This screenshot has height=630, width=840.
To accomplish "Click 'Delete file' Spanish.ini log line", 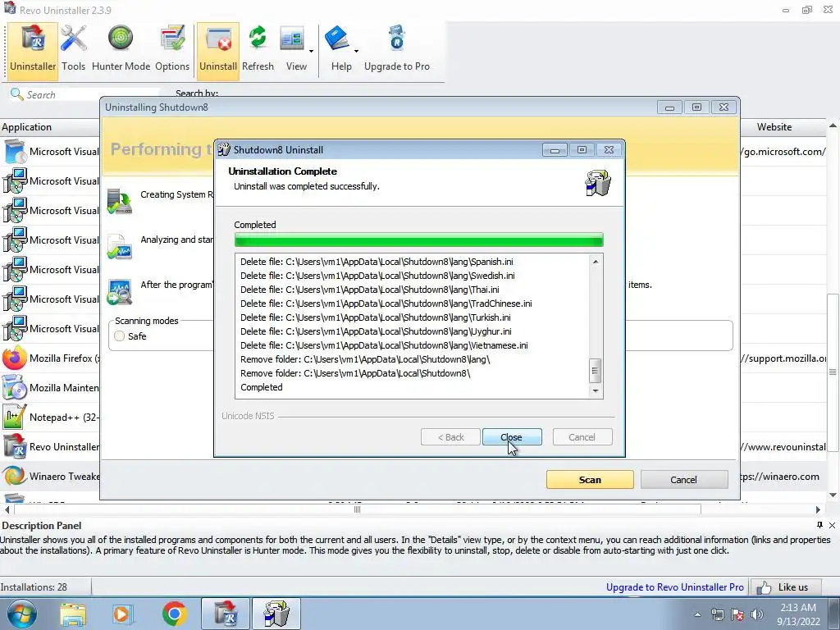I will point(377,262).
